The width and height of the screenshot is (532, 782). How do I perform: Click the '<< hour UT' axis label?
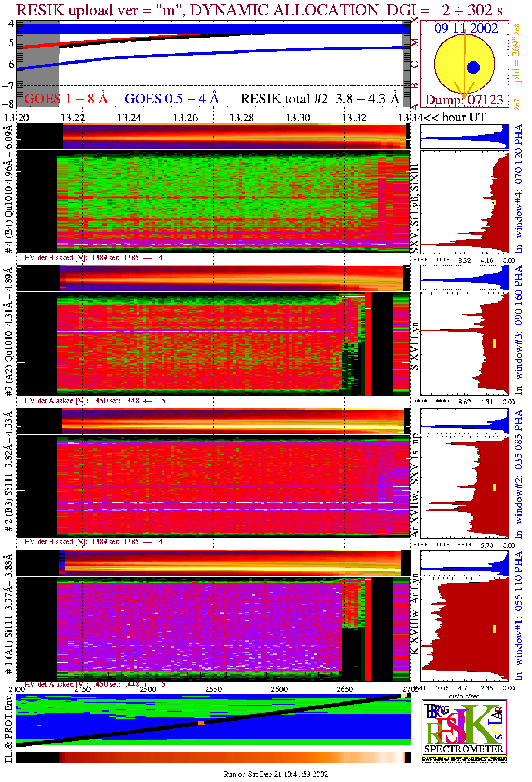coord(454,118)
